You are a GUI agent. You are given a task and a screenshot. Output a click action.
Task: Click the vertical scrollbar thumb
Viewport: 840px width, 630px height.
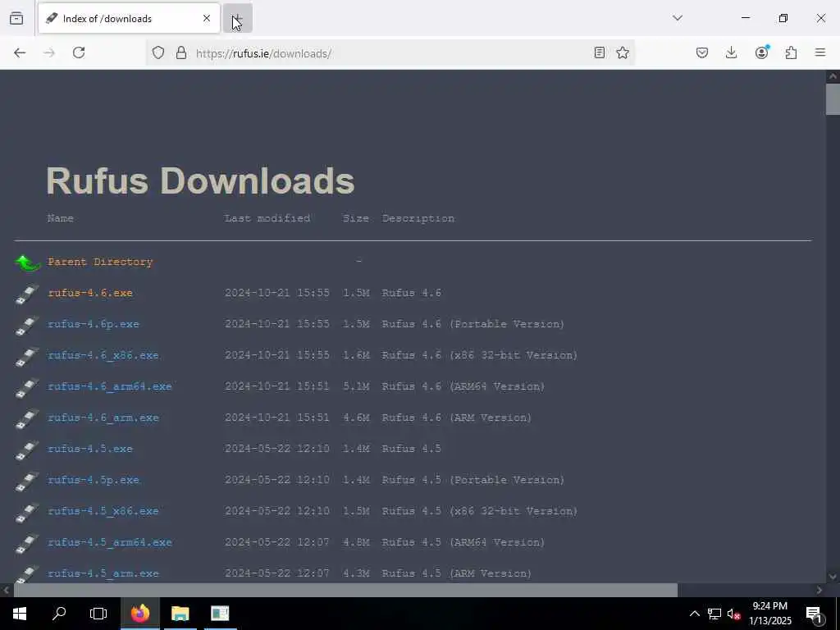(x=833, y=99)
